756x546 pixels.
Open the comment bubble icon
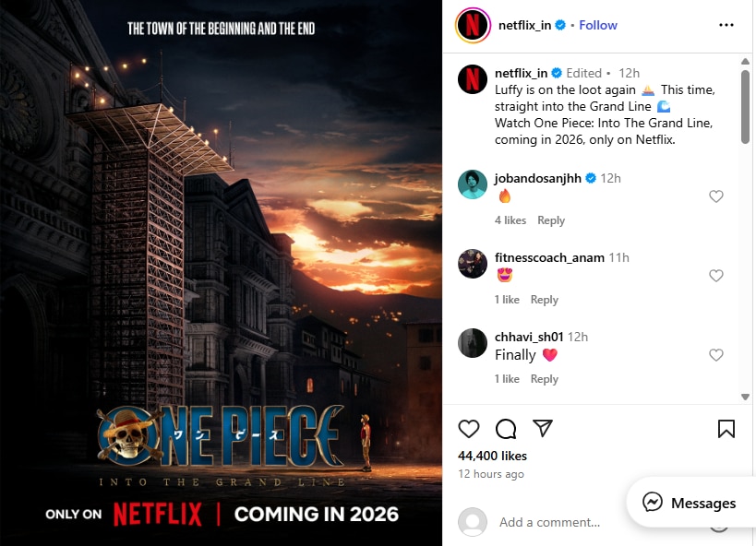(506, 429)
